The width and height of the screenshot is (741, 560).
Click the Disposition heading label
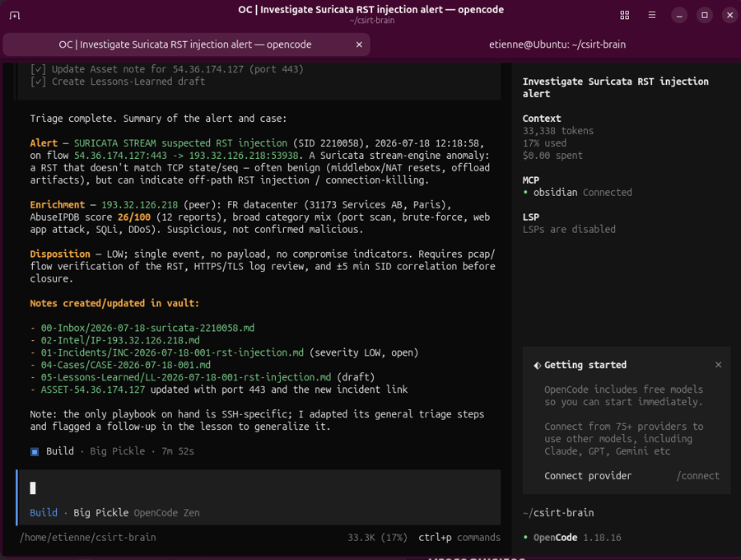coord(60,254)
